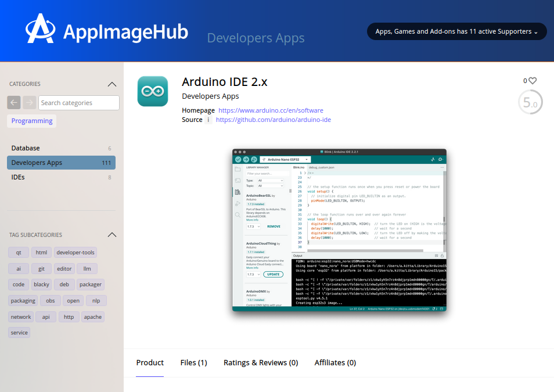Filter by the html tag
The width and height of the screenshot is (554, 392).
pyautogui.click(x=41, y=253)
